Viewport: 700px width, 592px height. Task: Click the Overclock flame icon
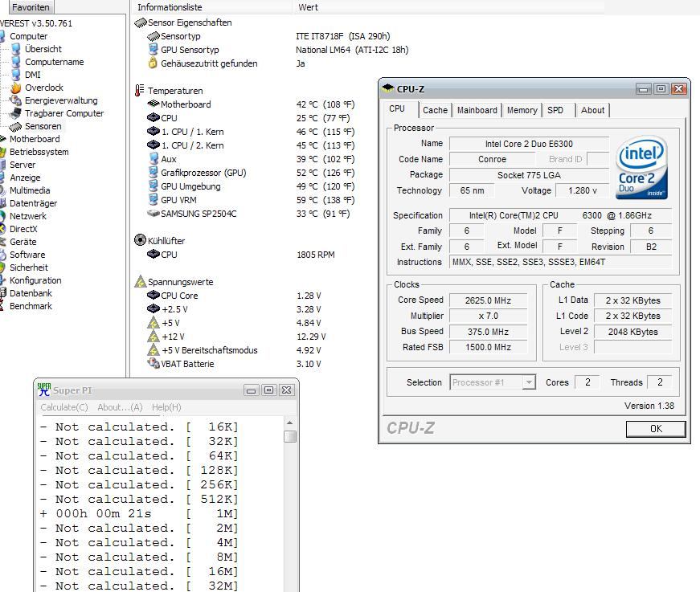[x=16, y=88]
